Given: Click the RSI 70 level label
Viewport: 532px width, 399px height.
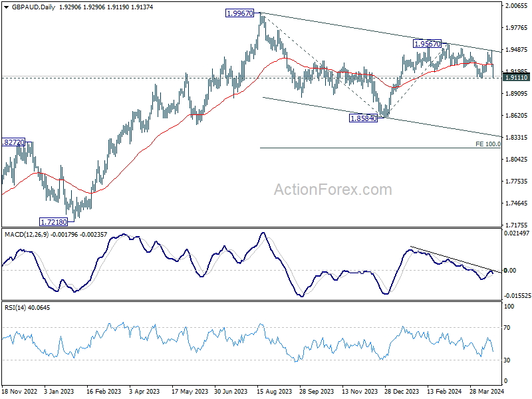Looking at the screenshot, I should click(507, 328).
